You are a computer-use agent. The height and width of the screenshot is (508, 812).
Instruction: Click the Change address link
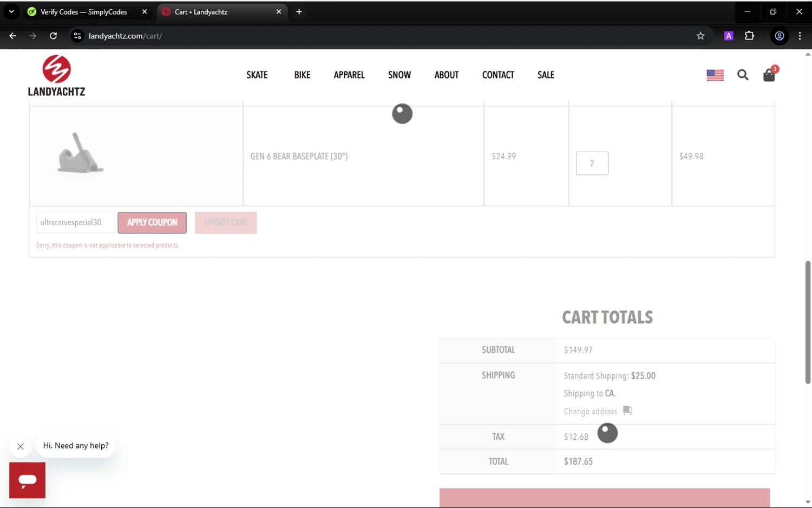click(590, 411)
